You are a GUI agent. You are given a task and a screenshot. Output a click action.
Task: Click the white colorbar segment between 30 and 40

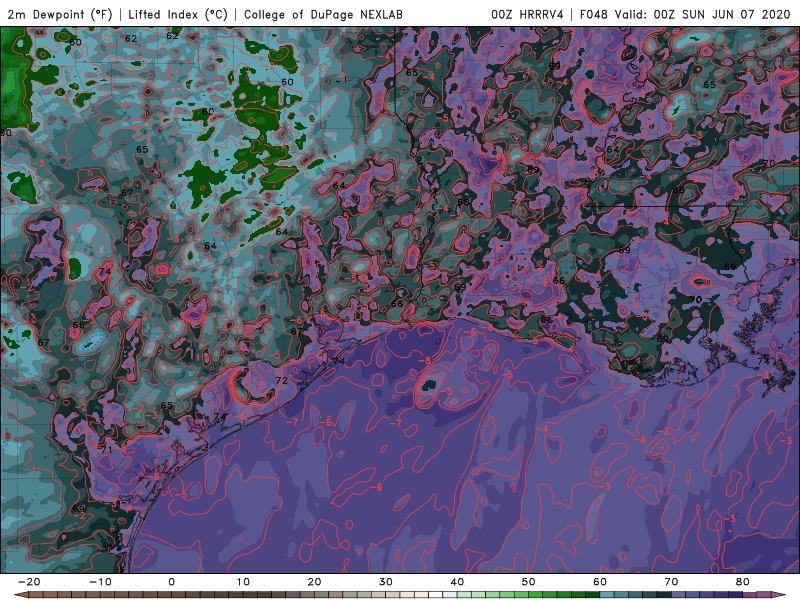click(x=436, y=595)
